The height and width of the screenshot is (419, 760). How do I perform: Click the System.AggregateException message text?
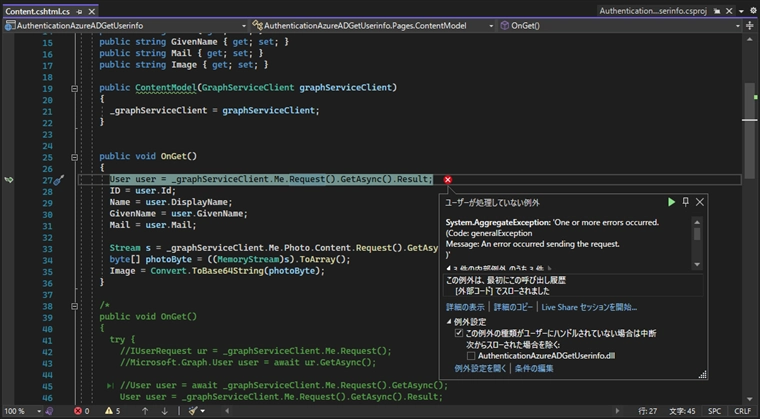tap(552, 239)
